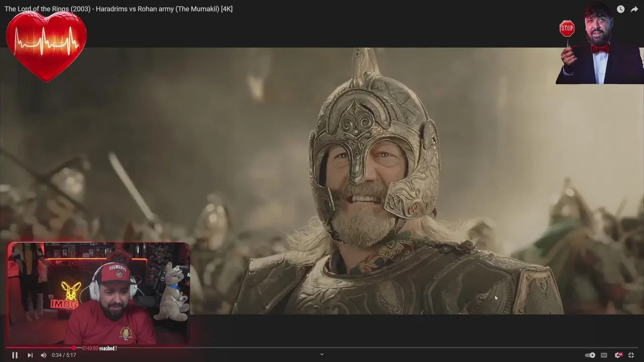The height and width of the screenshot is (362, 644).
Task: Mute the video volume
Action: pyautogui.click(x=43, y=355)
